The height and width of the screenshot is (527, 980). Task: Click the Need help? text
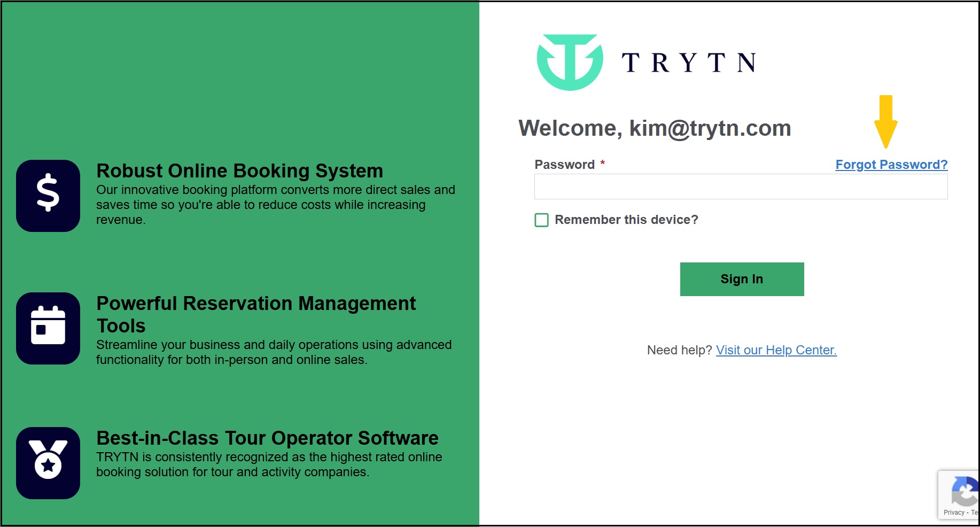[679, 350]
